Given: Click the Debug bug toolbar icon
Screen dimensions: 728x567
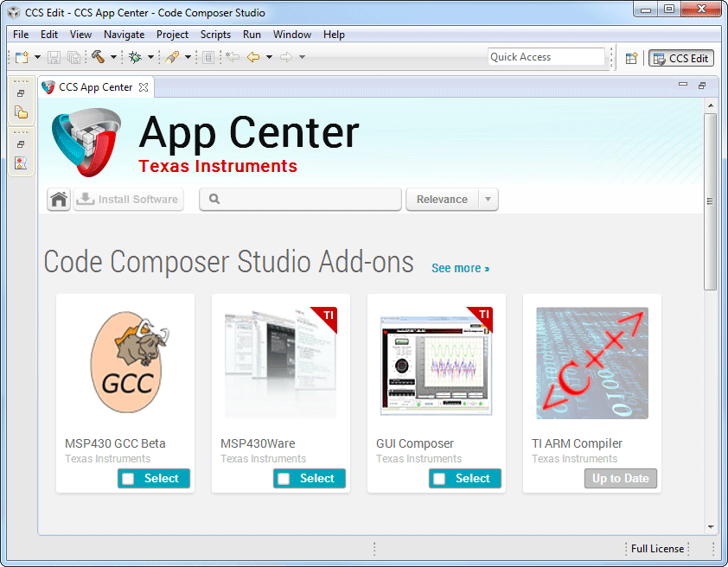Looking at the screenshot, I should [x=135, y=57].
